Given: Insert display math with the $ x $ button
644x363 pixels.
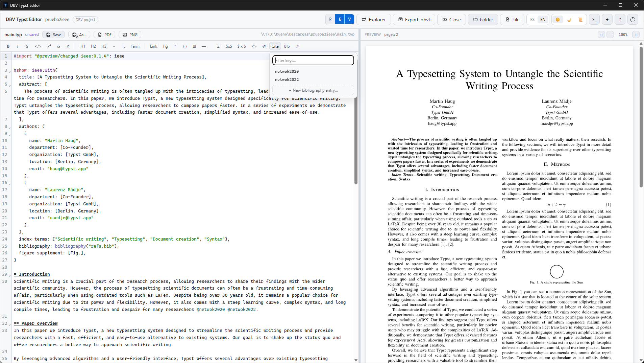Looking at the screenshot, I should coord(242,46).
